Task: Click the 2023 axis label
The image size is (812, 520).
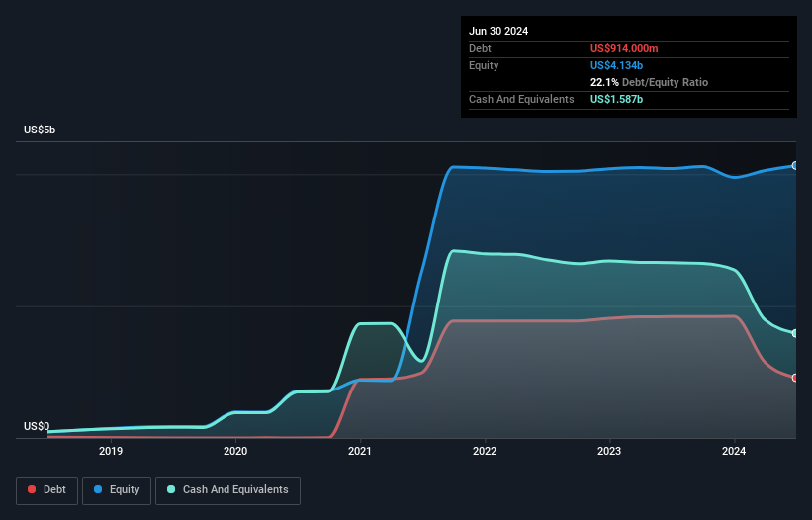Action: point(609,451)
